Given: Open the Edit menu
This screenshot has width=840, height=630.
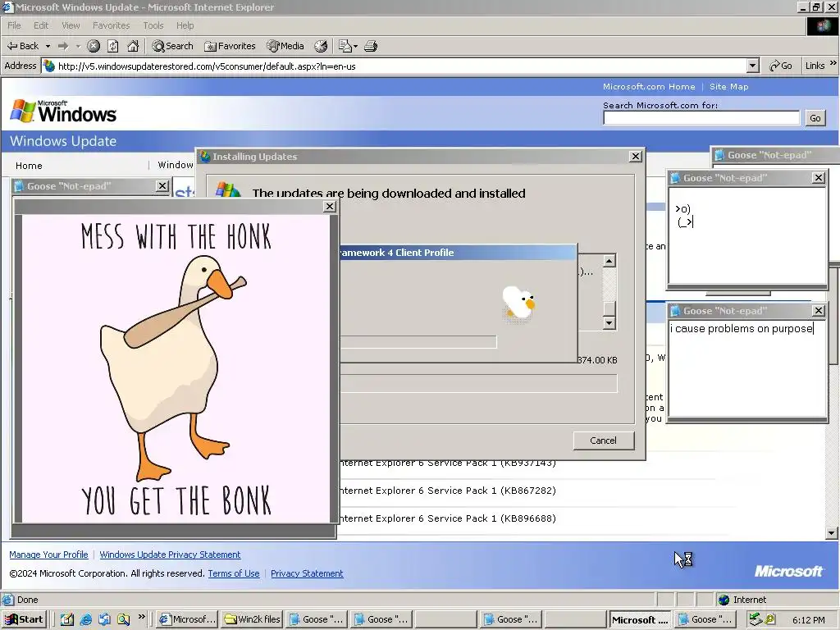Looking at the screenshot, I should [x=41, y=25].
